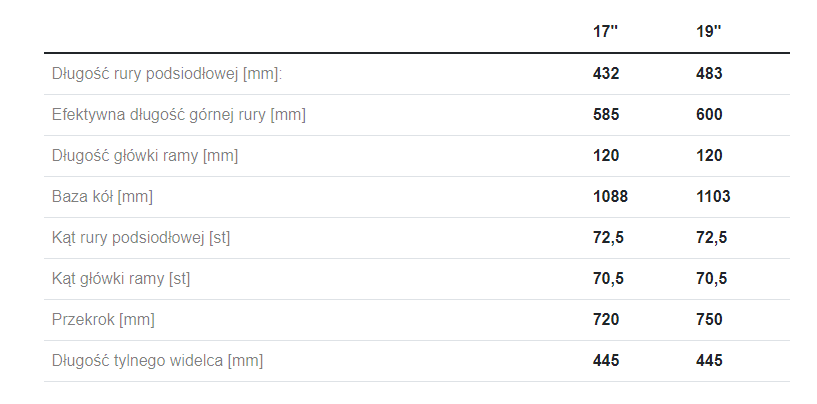
Task: Select the "Kąt główki ramy [st]" label
Action: point(121,278)
